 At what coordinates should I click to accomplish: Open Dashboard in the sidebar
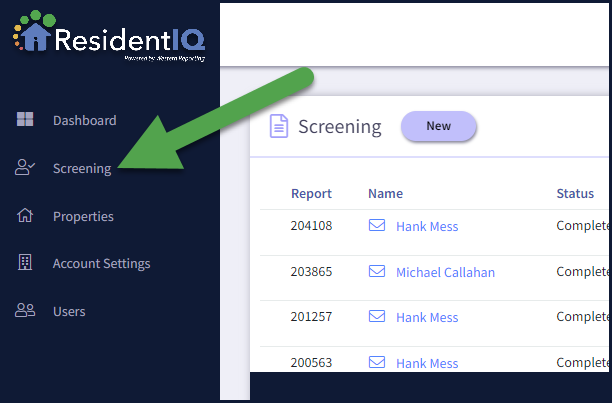pyautogui.click(x=85, y=120)
